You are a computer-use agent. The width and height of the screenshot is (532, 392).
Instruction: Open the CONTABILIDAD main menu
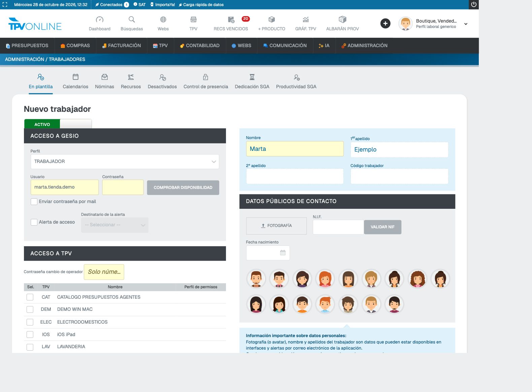(x=200, y=45)
